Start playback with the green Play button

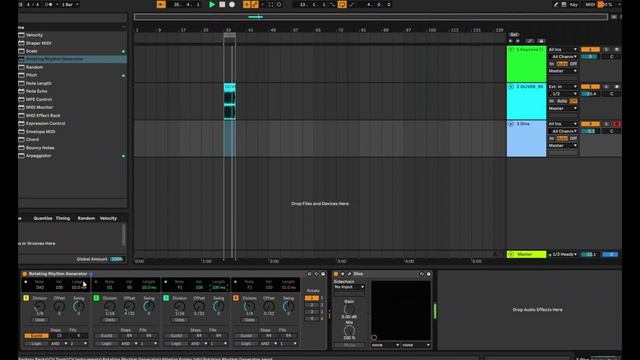point(212,4)
